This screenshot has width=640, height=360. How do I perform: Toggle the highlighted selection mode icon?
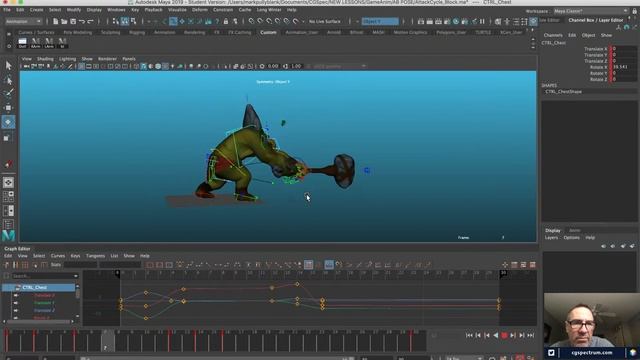[124, 21]
